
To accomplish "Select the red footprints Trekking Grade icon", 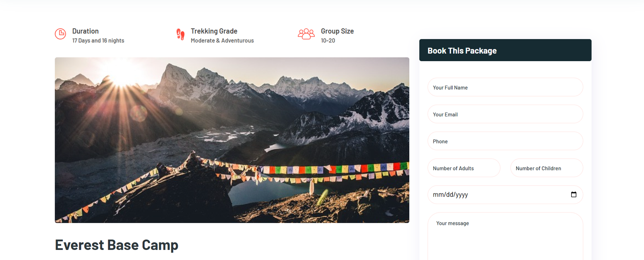I will click(180, 35).
